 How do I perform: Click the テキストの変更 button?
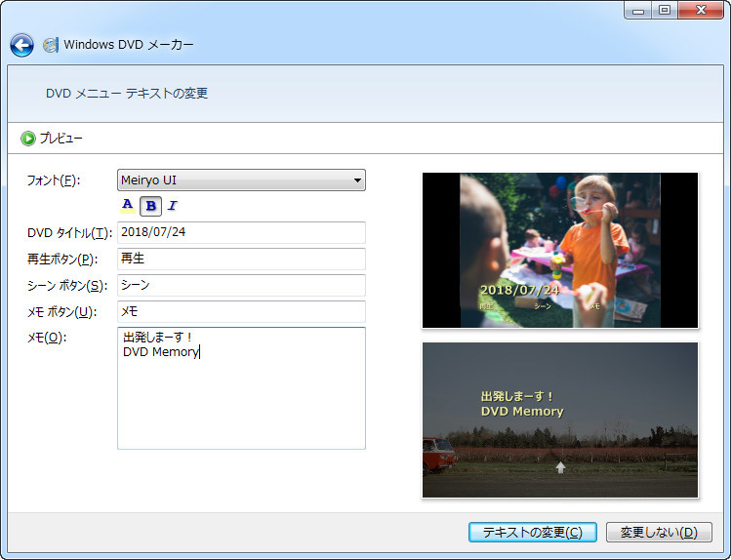[533, 532]
